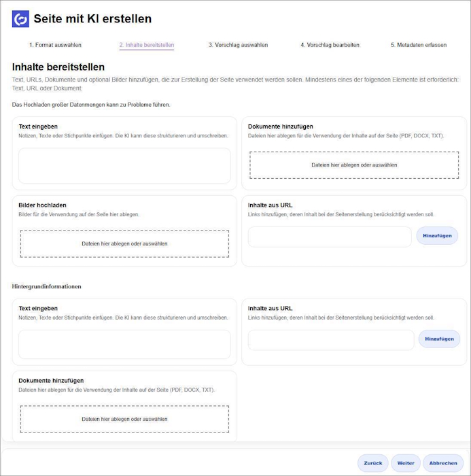The width and height of the screenshot is (471, 476).
Task: Click document drop zone under Hintergrundinformationen
Action: (124, 419)
